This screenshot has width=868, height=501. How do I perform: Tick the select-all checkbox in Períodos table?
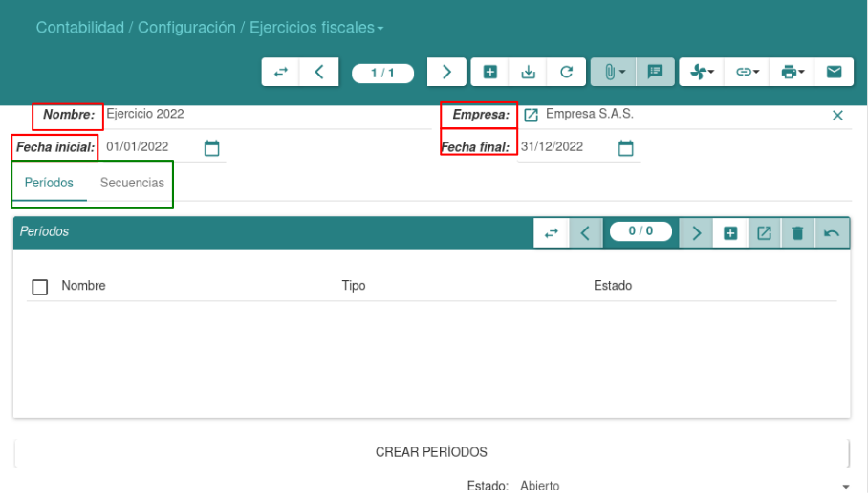[40, 287]
